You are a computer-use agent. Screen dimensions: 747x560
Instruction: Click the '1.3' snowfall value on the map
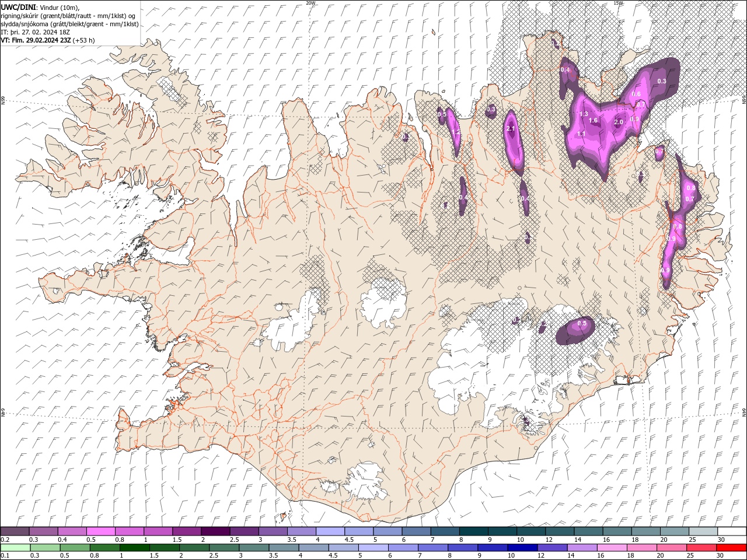click(x=584, y=114)
